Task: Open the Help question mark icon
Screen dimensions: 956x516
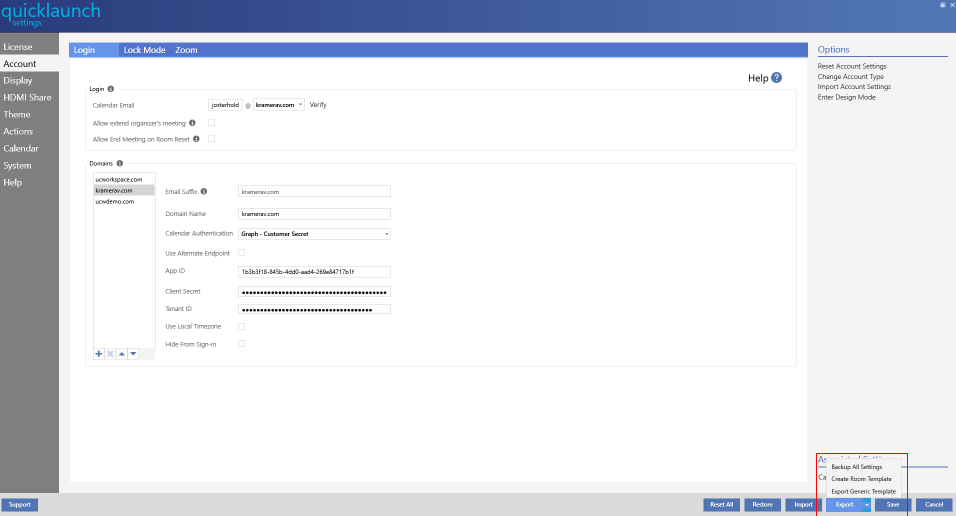Action: coord(776,77)
